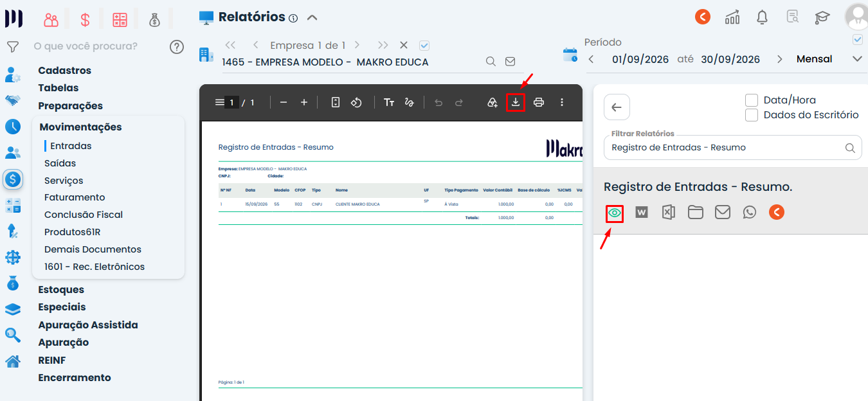Jump to the last company double arrow
Screen dimensions: 868x401
pos(383,46)
